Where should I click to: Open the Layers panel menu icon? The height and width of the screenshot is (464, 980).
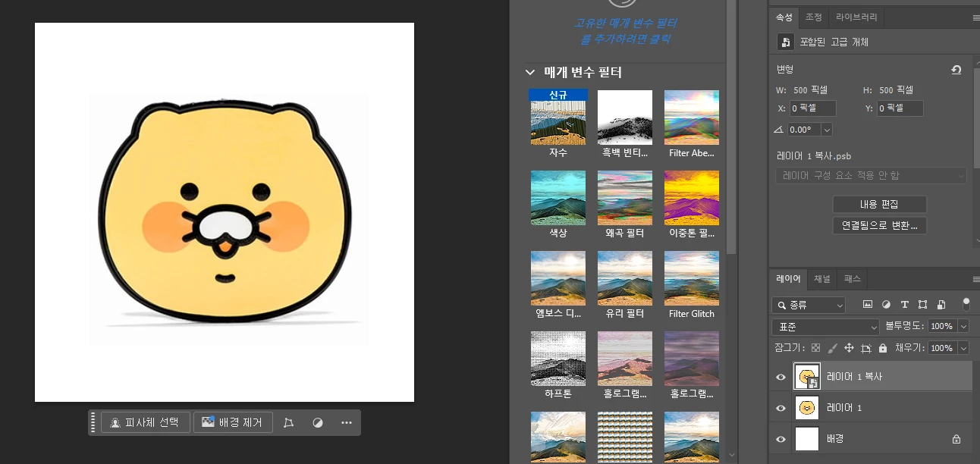point(975,279)
